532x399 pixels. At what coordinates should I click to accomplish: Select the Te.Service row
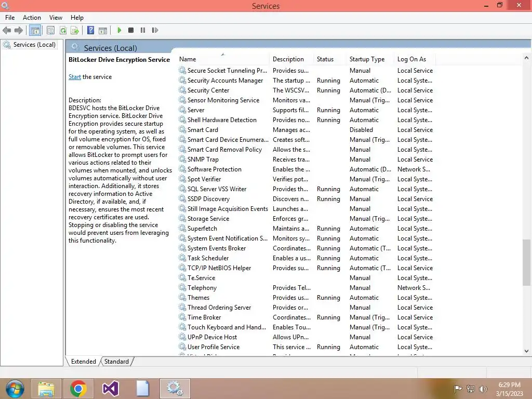pyautogui.click(x=306, y=277)
